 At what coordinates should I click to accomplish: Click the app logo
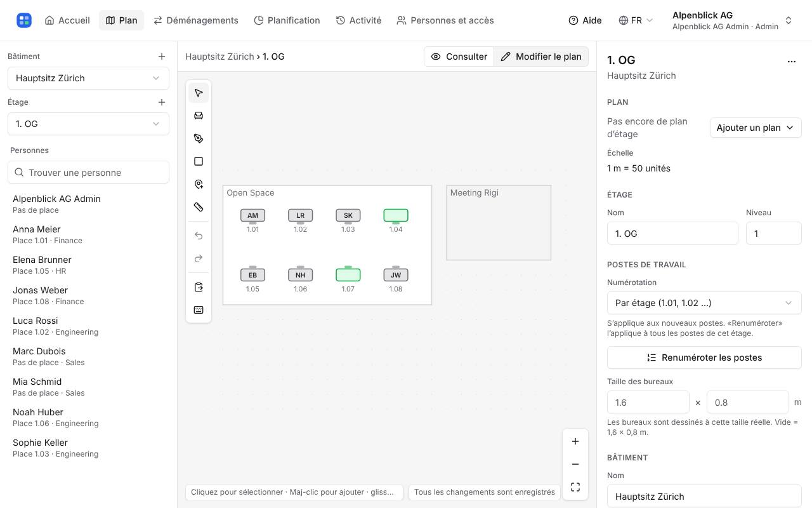pyautogui.click(x=24, y=20)
